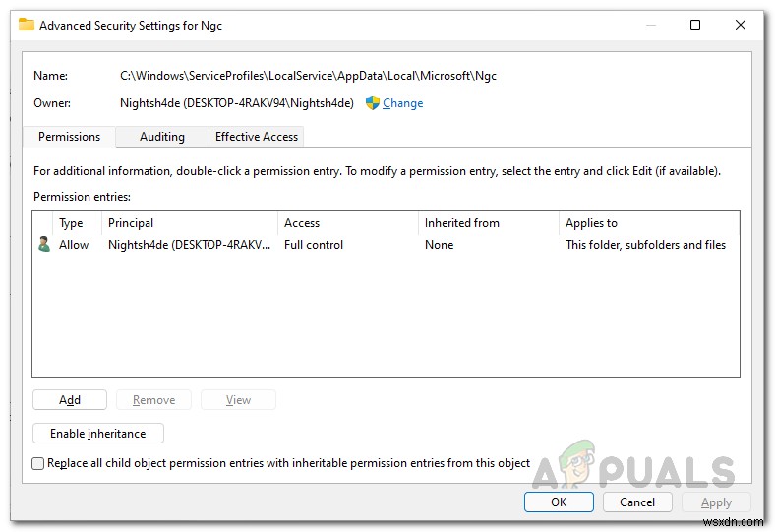Click the 'None' inherited-from cell
This screenshot has height=532, width=775.
[x=439, y=245]
